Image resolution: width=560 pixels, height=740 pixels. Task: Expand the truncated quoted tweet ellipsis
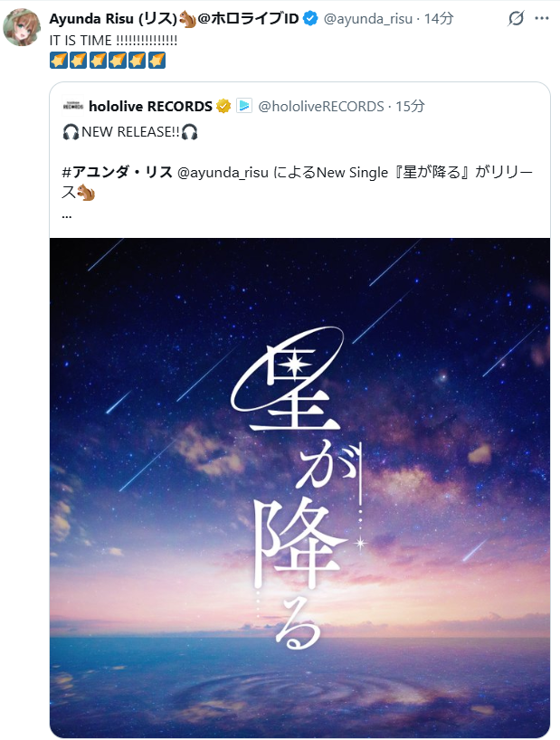tap(67, 216)
